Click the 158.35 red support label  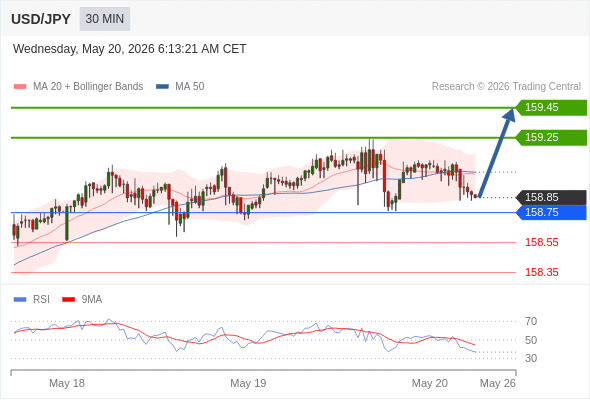point(541,272)
